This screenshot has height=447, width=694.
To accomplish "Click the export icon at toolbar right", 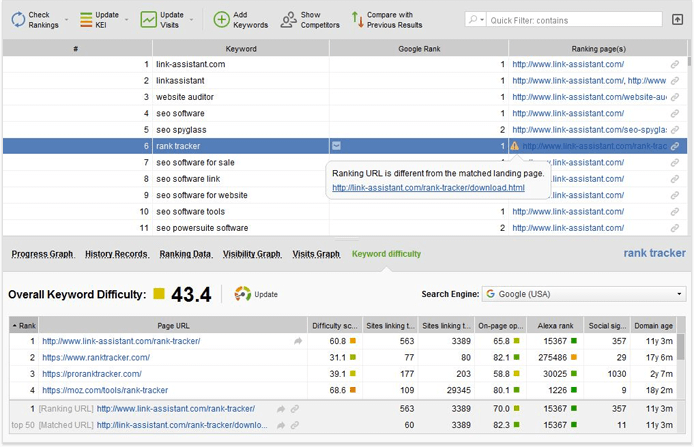I will pos(677,19).
